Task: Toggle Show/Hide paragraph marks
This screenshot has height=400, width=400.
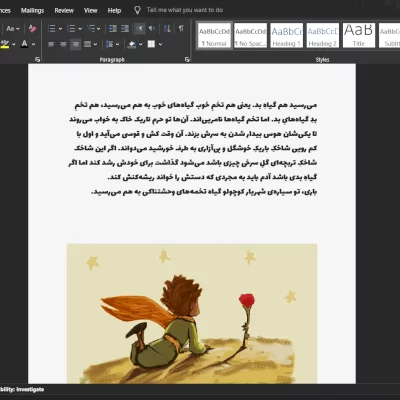Action: point(181,29)
